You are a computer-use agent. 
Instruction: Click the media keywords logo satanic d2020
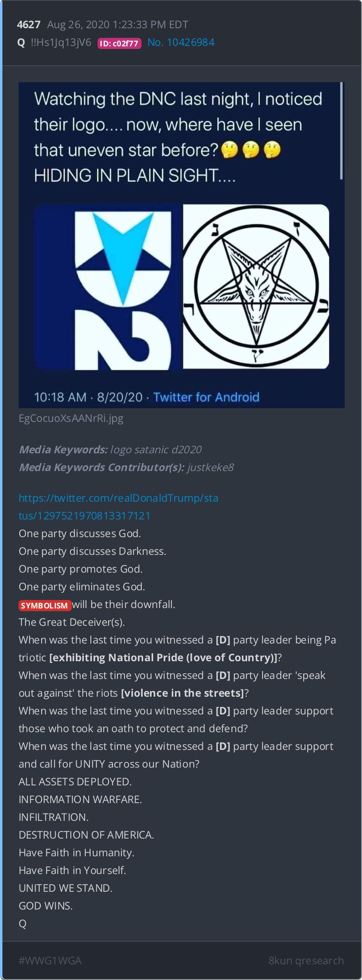pos(156,450)
